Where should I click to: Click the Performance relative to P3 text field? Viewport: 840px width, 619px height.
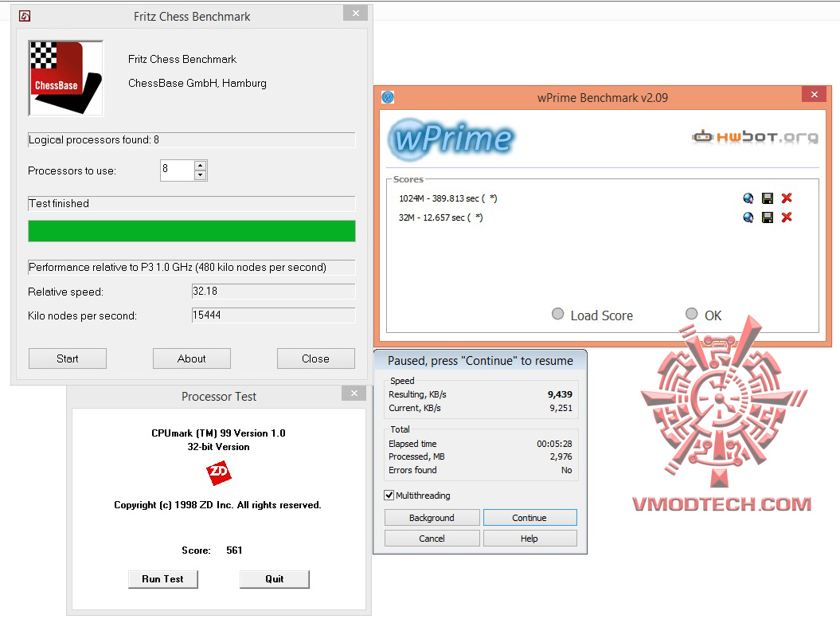pyautogui.click(x=192, y=268)
